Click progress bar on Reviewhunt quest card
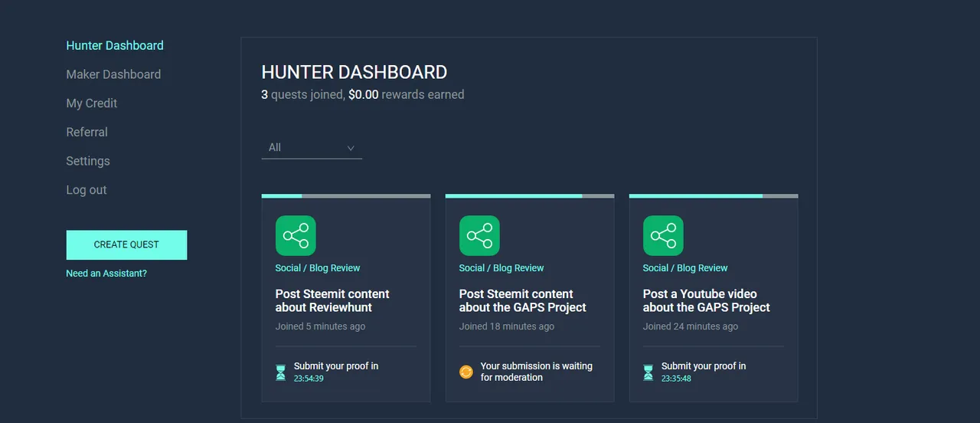 click(x=346, y=196)
